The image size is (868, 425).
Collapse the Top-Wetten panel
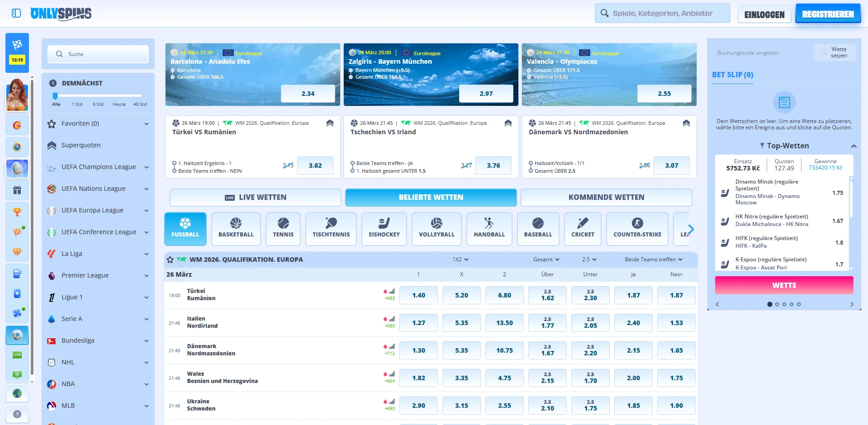click(x=854, y=146)
